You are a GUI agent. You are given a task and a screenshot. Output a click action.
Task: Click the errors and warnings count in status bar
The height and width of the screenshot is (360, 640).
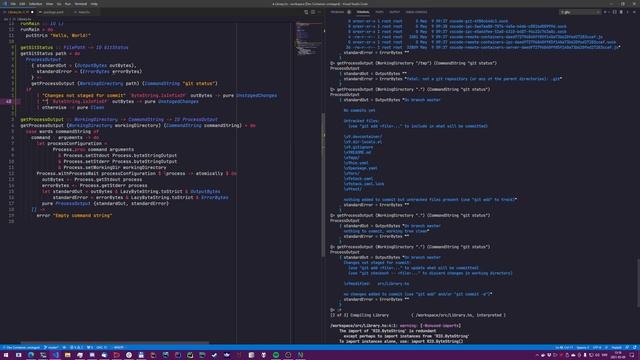(x=76, y=347)
